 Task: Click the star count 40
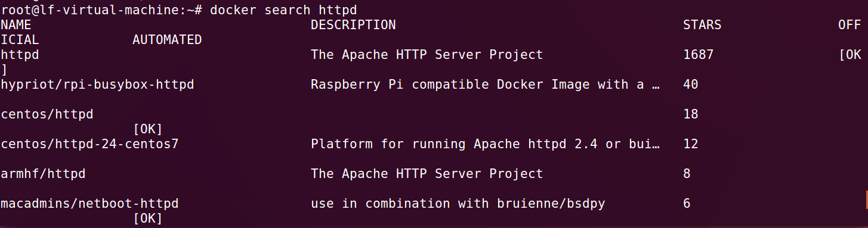click(691, 85)
